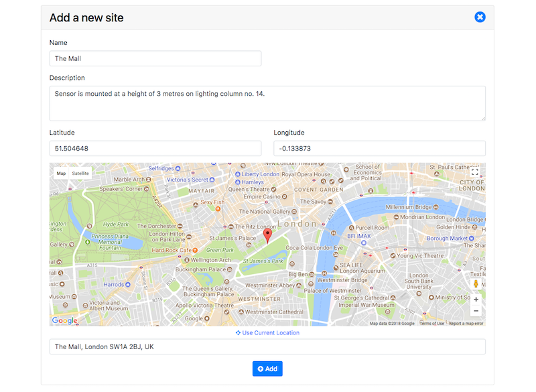536x392 pixels.
Task: Click the Hamleys shop marker
Action: (x=238, y=182)
